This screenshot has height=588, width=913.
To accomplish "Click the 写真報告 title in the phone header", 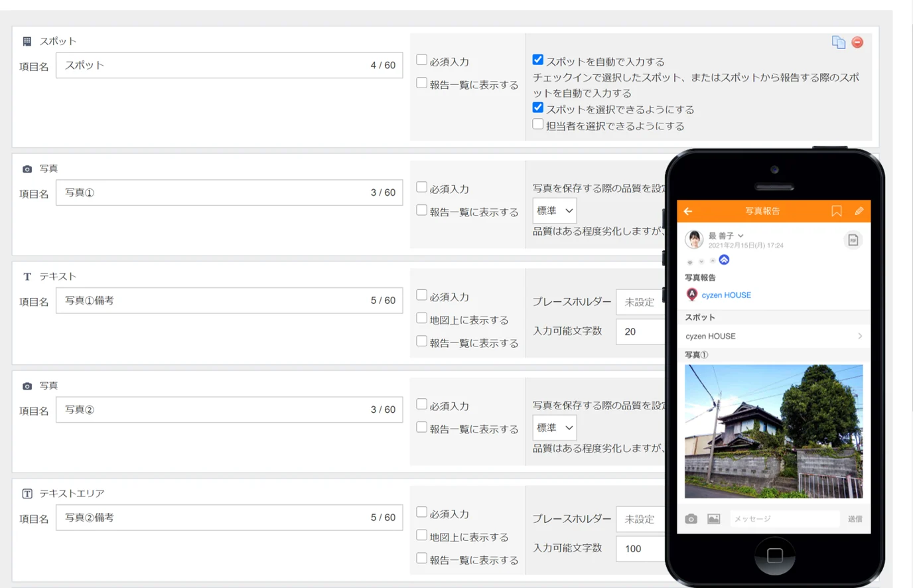I will coord(762,211).
